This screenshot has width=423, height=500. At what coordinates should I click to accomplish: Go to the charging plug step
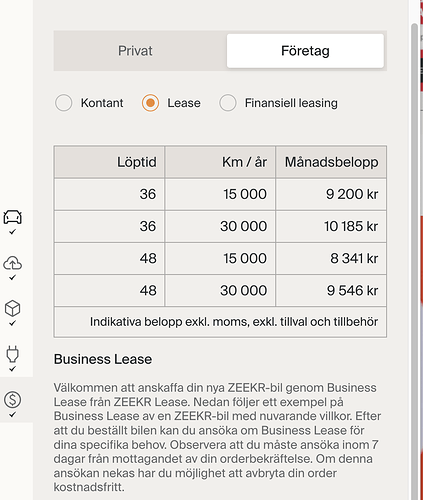(13, 354)
